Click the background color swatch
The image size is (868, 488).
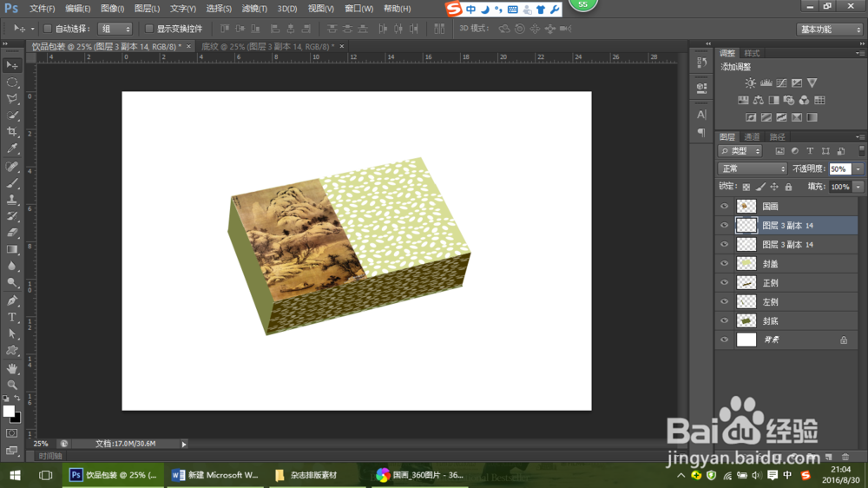point(16,419)
